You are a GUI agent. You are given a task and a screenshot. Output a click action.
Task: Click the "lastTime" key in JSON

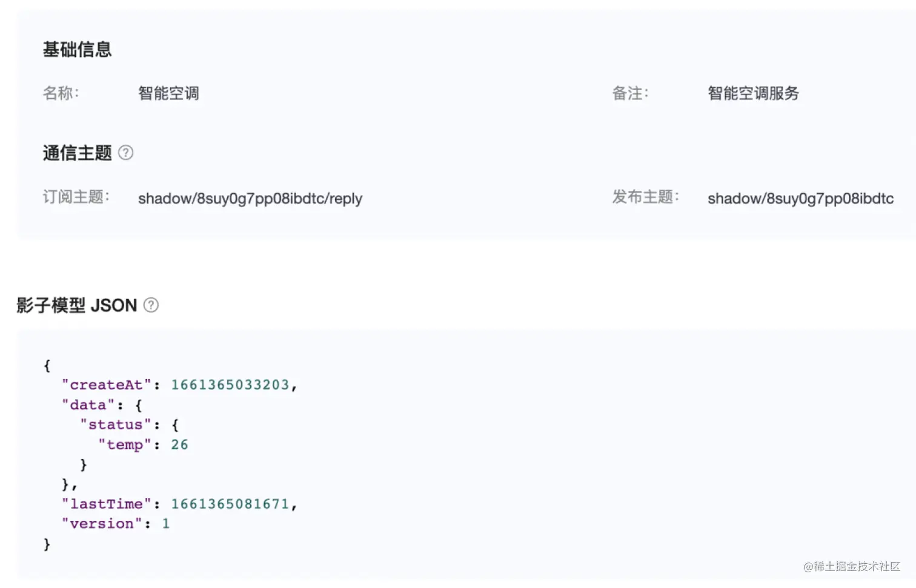tap(106, 504)
